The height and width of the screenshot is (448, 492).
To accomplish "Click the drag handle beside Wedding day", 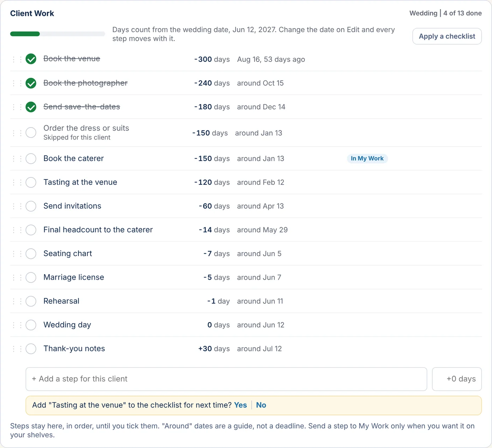I will click(x=17, y=325).
